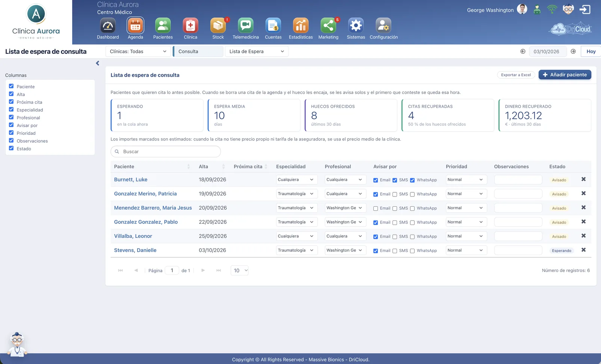
Task: Go to previous date arrow icon
Action: 523,51
